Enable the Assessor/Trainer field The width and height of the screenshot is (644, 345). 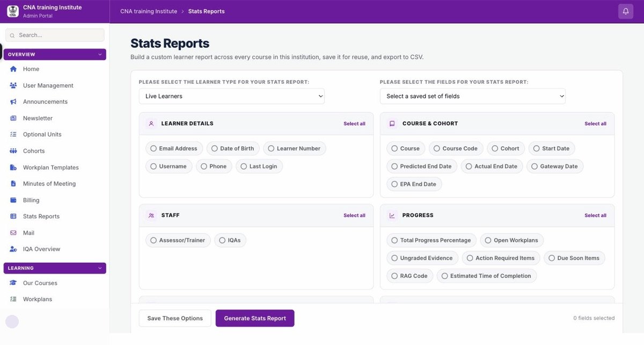pyautogui.click(x=178, y=241)
